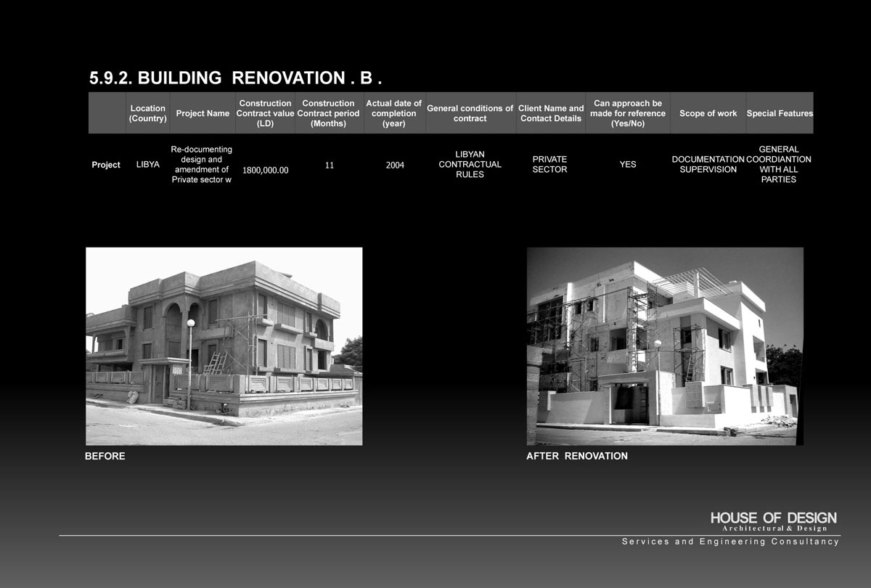Click the 'General conditions of contract' header

(470, 113)
